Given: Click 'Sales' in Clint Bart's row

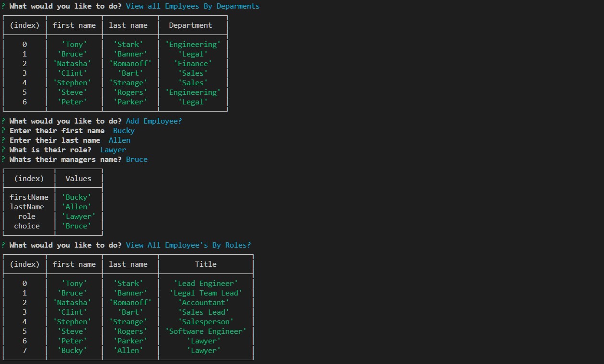Looking at the screenshot, I should coord(193,73).
